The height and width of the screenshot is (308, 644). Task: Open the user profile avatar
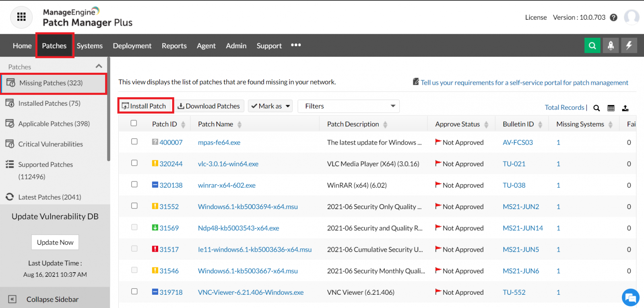[x=631, y=17]
